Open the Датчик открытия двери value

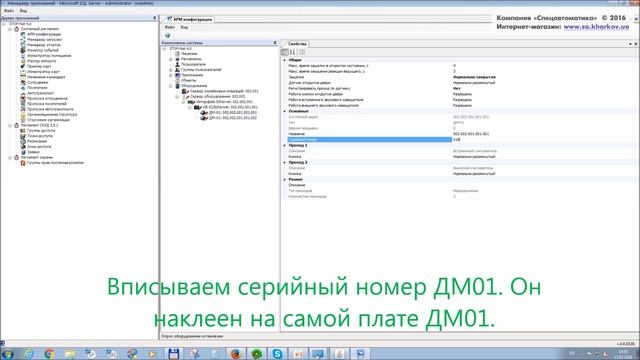pos(544,82)
